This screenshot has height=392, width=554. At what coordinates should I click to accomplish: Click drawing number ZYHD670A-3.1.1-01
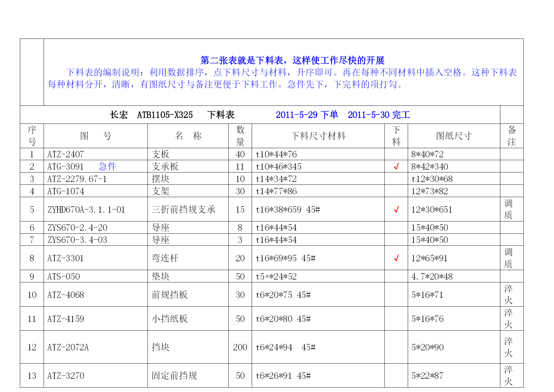(86, 210)
